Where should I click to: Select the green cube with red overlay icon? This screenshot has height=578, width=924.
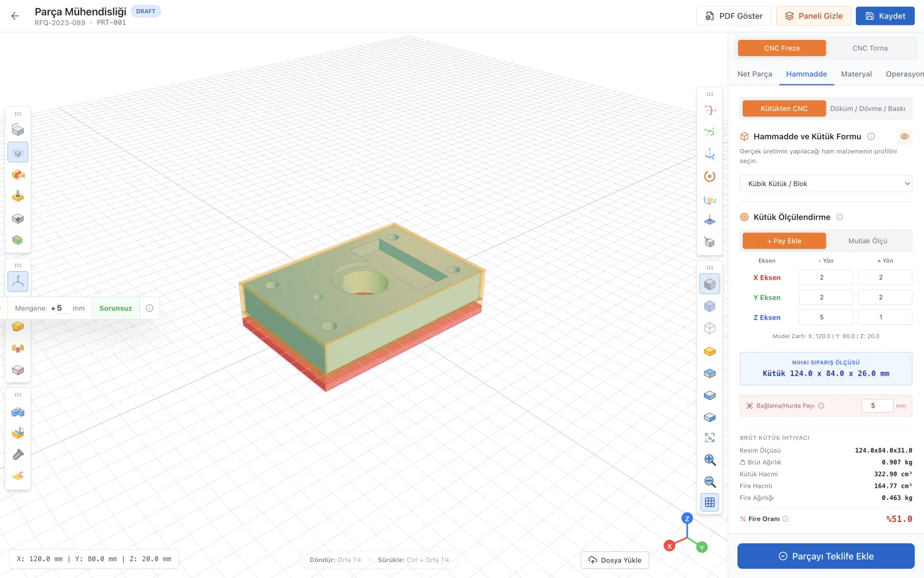tap(18, 240)
